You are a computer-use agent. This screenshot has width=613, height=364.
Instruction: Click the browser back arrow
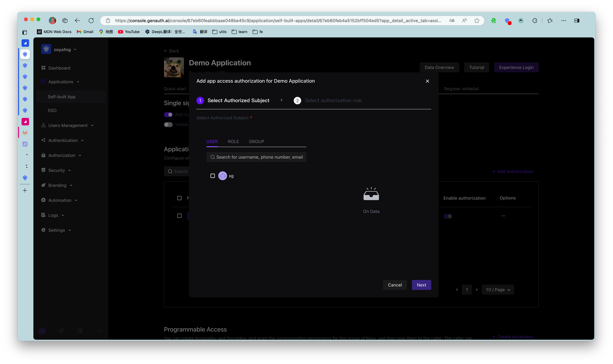[77, 21]
